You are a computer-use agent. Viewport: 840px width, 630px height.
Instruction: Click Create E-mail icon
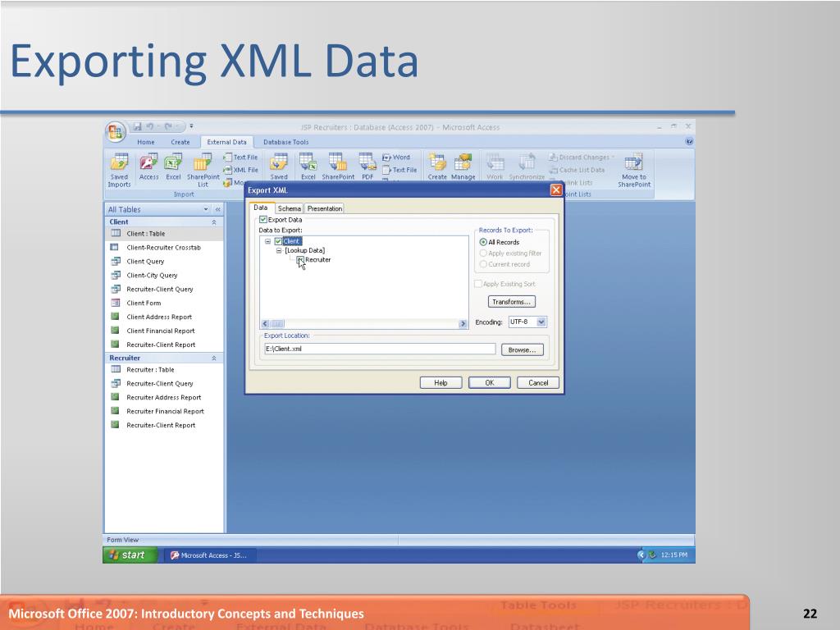coord(437,167)
